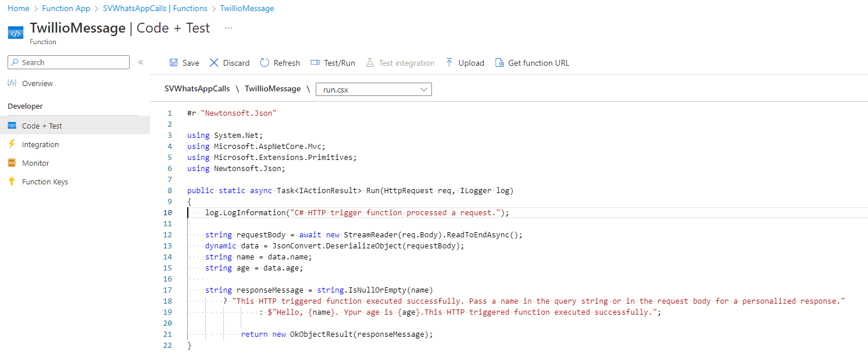Click 'using Microsoft.Extensions.Primitives;' line
This screenshot has height=356, width=868.
point(272,157)
